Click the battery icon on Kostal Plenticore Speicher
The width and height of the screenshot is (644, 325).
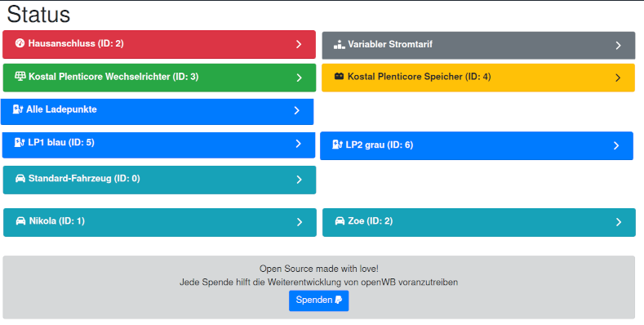coord(339,77)
